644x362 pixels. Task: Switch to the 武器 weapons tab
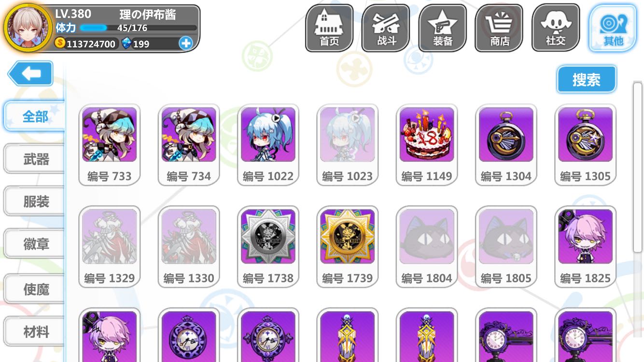35,159
